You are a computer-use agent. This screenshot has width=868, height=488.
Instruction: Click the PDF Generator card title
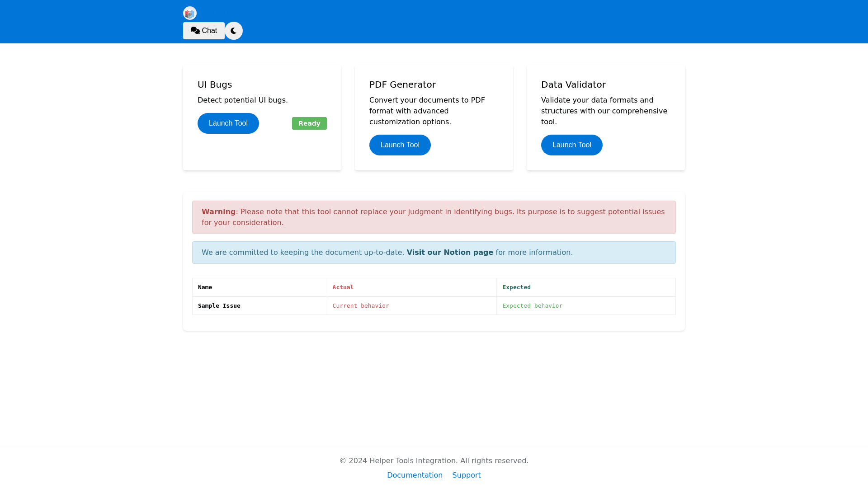point(402,84)
